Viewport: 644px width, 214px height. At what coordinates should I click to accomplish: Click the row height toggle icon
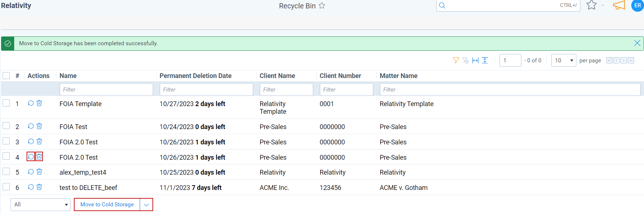(485, 61)
